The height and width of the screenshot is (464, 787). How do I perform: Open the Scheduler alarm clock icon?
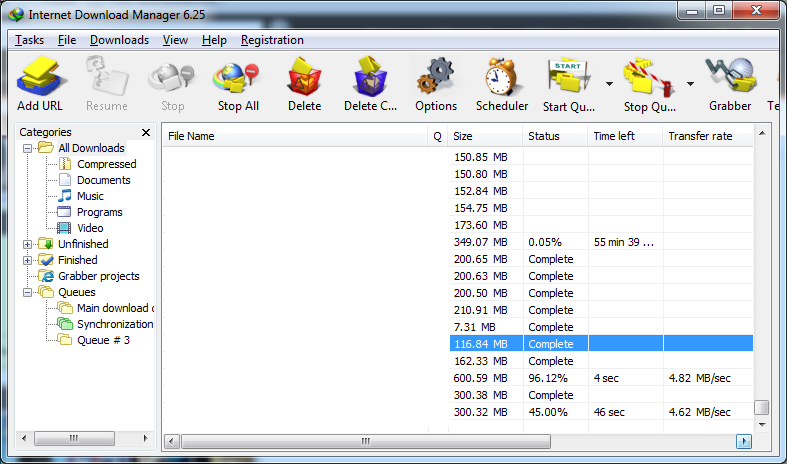(502, 77)
